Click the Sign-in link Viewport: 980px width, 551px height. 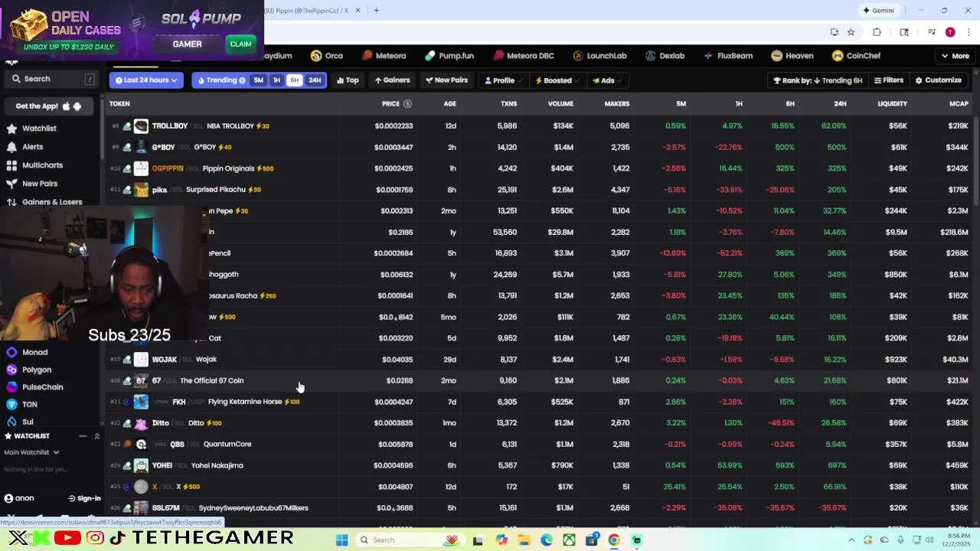click(x=84, y=498)
